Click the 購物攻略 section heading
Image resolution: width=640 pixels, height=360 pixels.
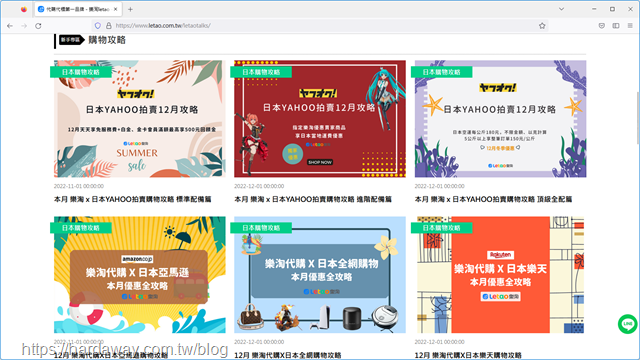coord(107,40)
